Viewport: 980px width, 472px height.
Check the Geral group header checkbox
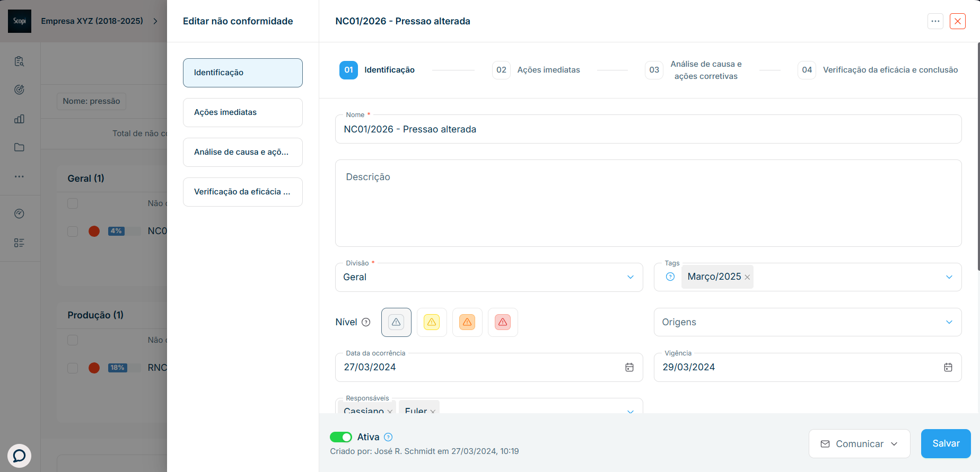click(x=73, y=203)
